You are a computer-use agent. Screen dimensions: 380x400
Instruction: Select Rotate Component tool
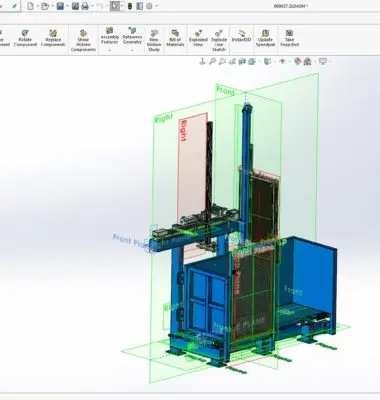(25, 38)
